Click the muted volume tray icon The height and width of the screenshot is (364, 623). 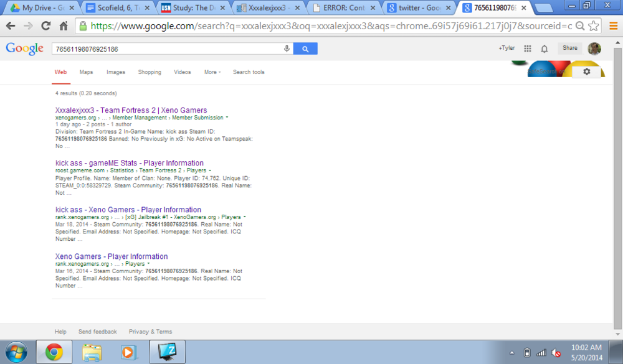(x=556, y=352)
